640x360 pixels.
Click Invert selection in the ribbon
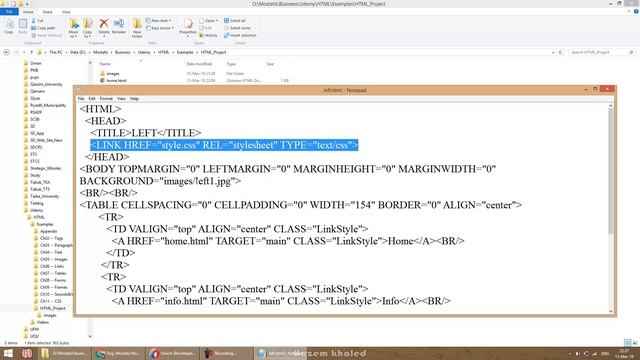tap(240, 36)
